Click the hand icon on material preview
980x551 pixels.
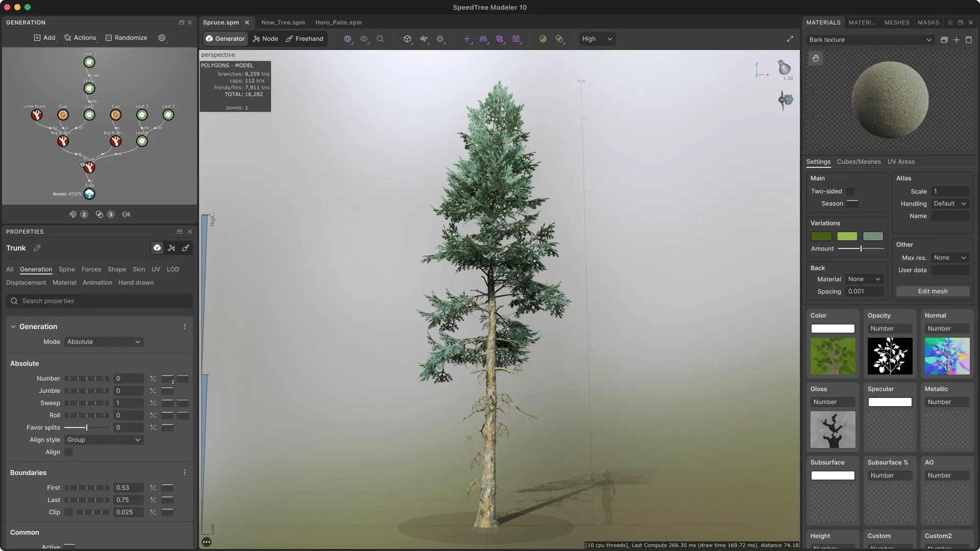tap(816, 58)
